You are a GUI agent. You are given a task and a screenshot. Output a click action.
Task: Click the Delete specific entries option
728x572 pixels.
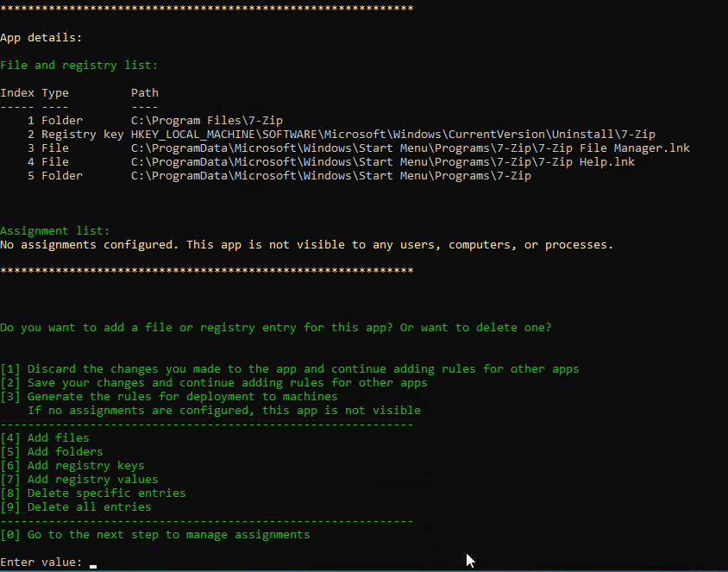pyautogui.click(x=93, y=493)
